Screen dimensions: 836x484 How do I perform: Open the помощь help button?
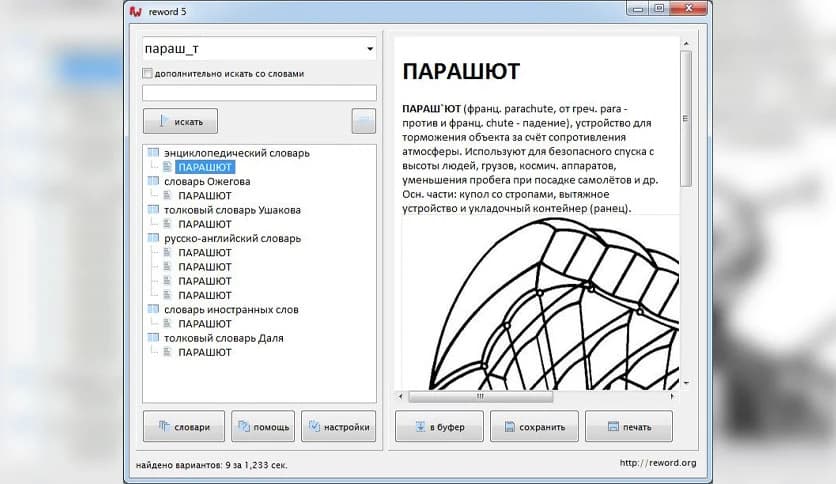coord(263,426)
